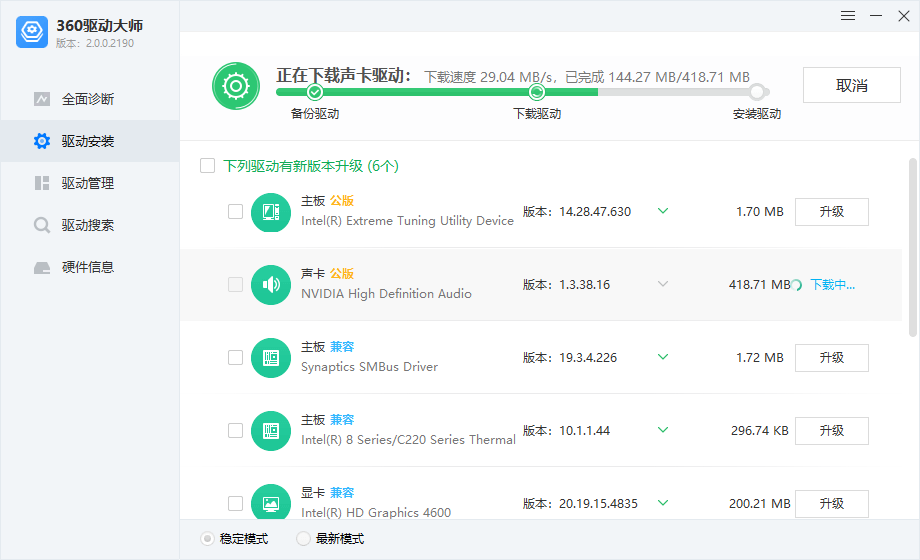This screenshot has width=920, height=560.
Task: Click the 驱动安装 blue gear icon
Action: 42,141
